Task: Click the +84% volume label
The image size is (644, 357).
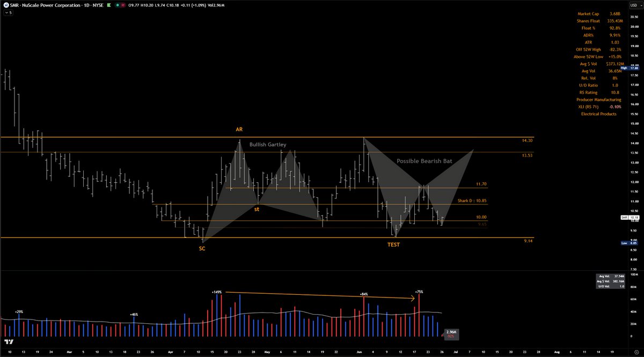Action: pos(363,295)
